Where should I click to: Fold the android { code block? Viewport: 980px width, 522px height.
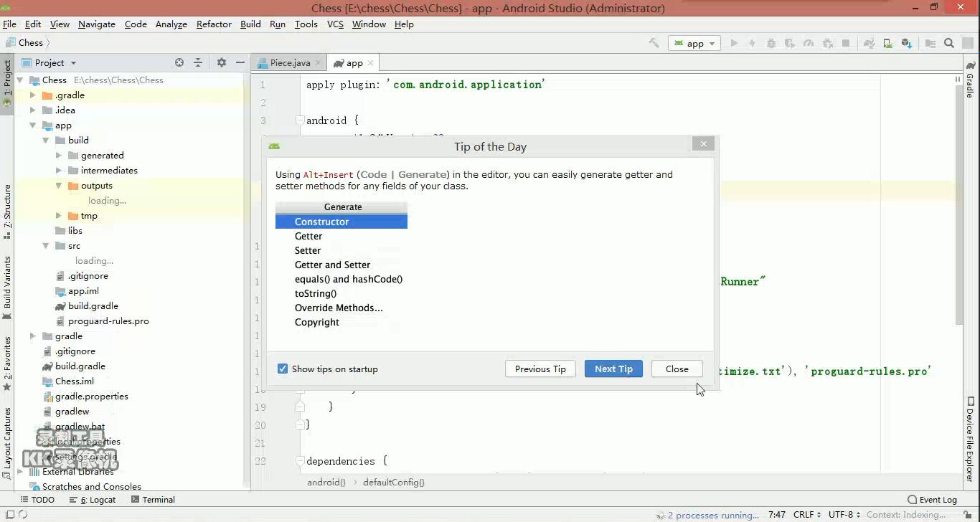300,120
